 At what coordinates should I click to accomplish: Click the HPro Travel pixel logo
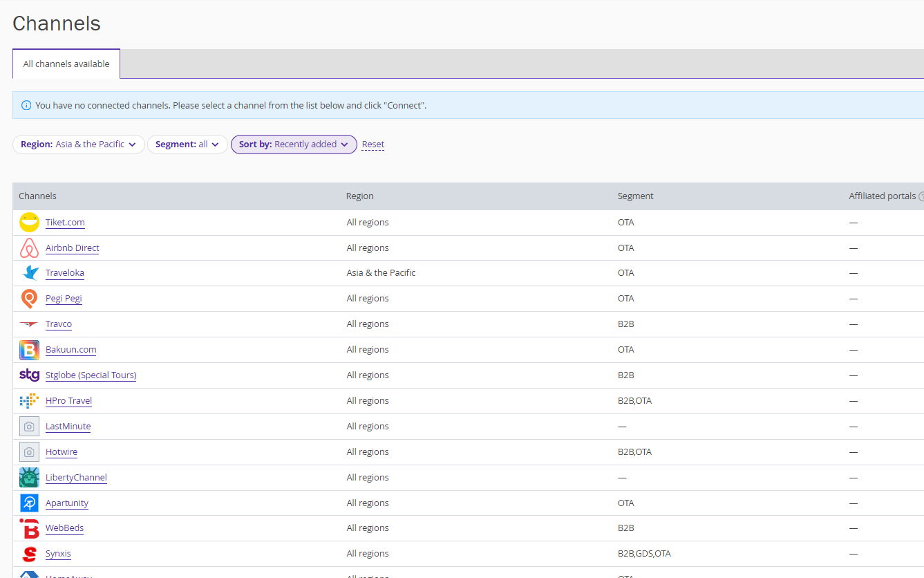tap(29, 401)
